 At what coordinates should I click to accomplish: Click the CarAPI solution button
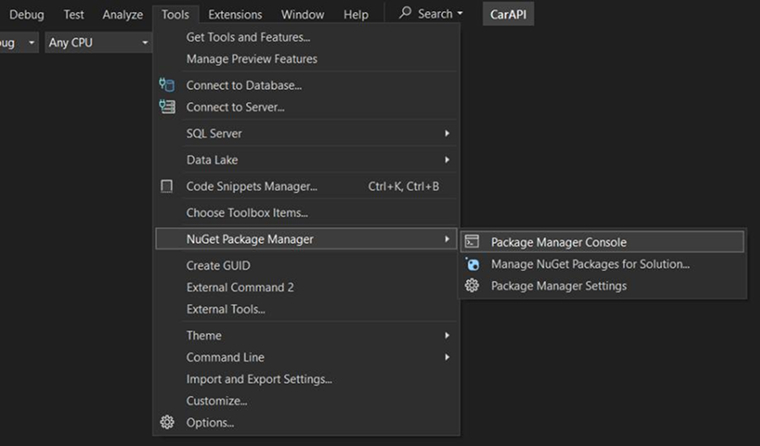(508, 15)
